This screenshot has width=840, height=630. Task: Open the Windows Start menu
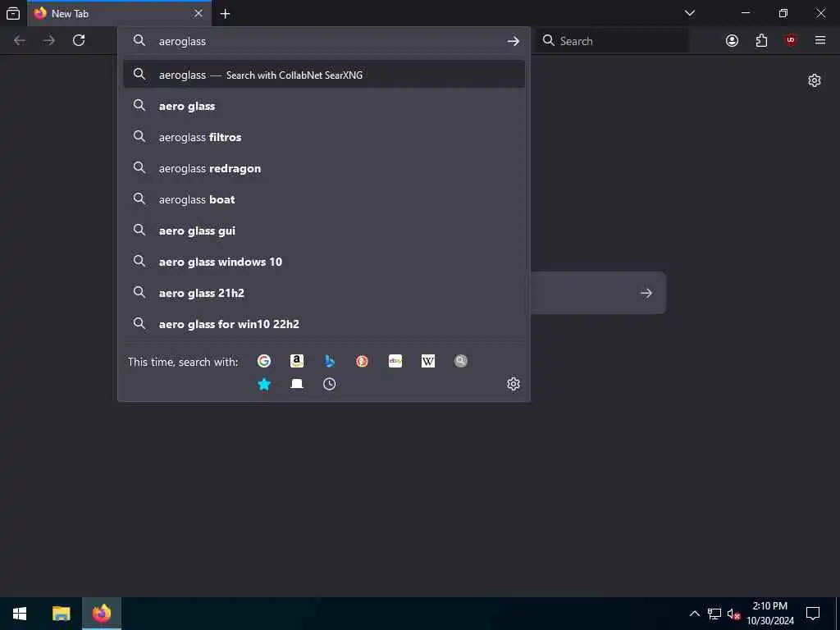coord(20,614)
